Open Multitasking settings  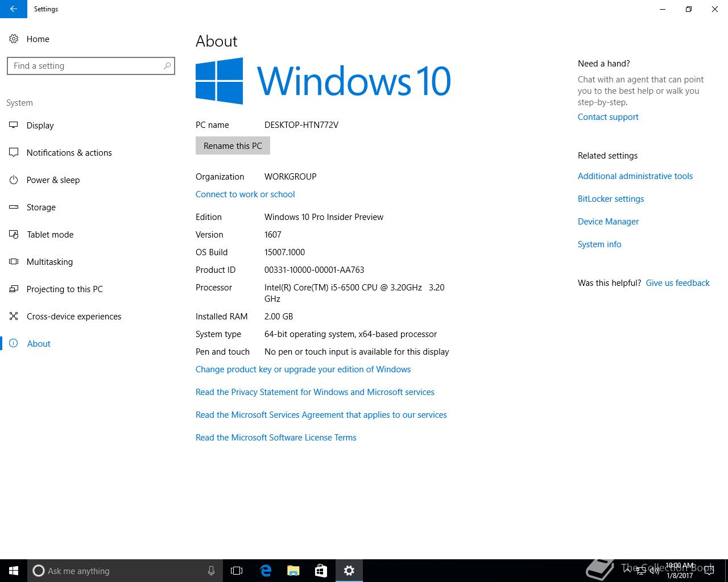(49, 261)
